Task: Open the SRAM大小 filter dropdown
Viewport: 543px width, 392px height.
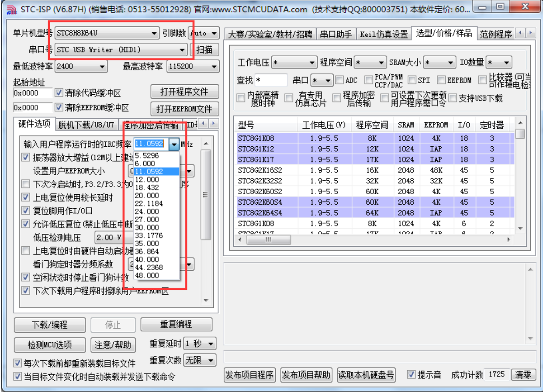Action: coord(439,63)
